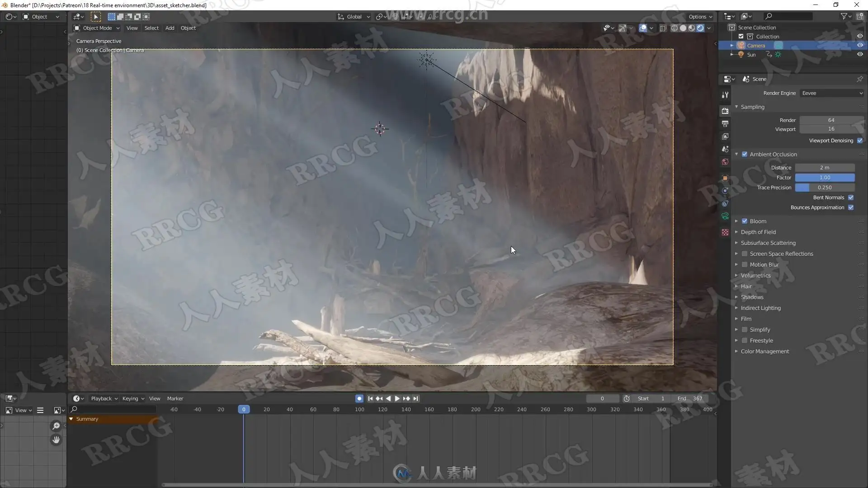Disable the Bloom checkbox
This screenshot has height=488, width=868.
point(745,221)
